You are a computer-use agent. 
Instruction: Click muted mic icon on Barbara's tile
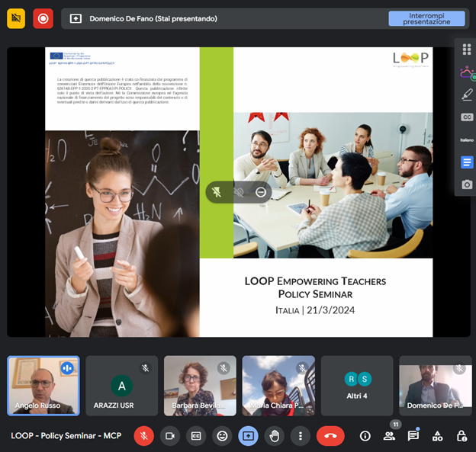pos(224,368)
